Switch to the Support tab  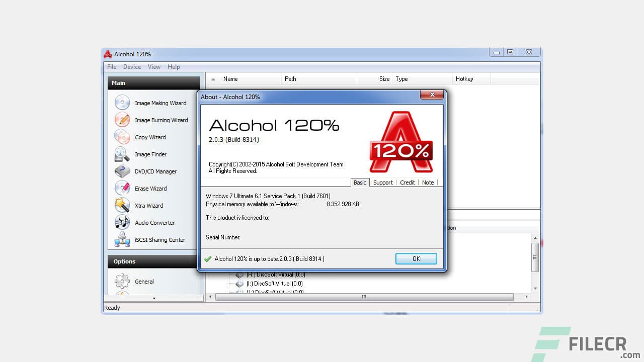pyautogui.click(x=382, y=183)
